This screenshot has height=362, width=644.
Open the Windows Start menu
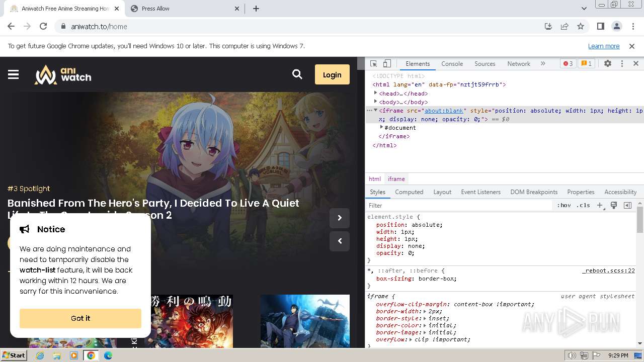tap(14, 355)
